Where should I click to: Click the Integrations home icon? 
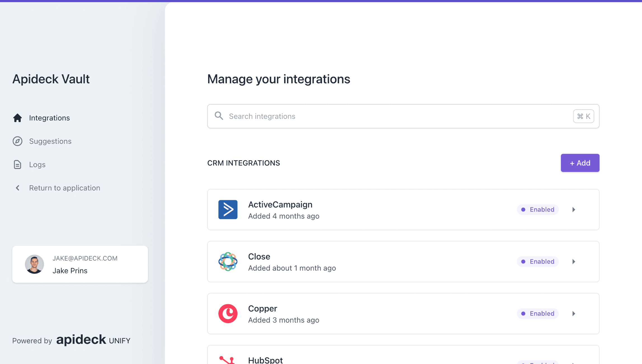pyautogui.click(x=17, y=118)
